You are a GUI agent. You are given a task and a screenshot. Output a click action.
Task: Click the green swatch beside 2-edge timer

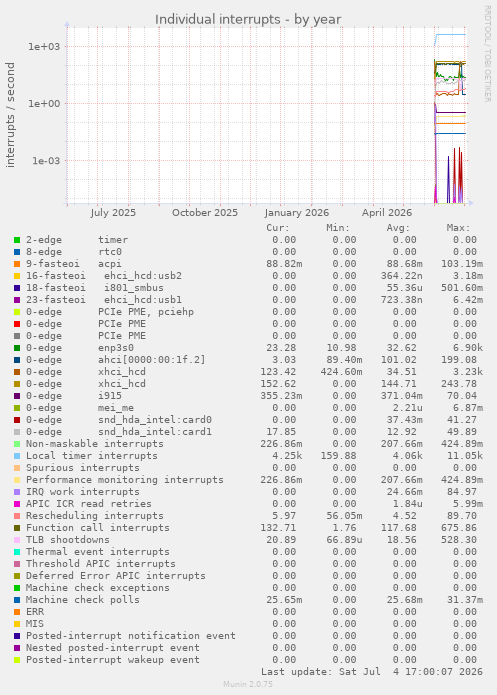pos(17,240)
